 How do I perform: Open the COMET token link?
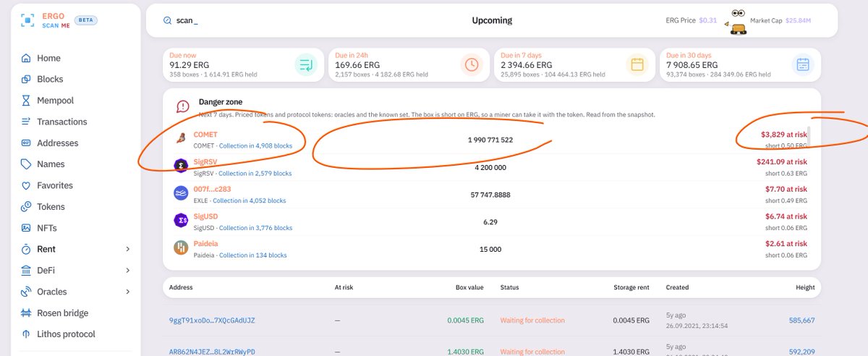tap(205, 135)
